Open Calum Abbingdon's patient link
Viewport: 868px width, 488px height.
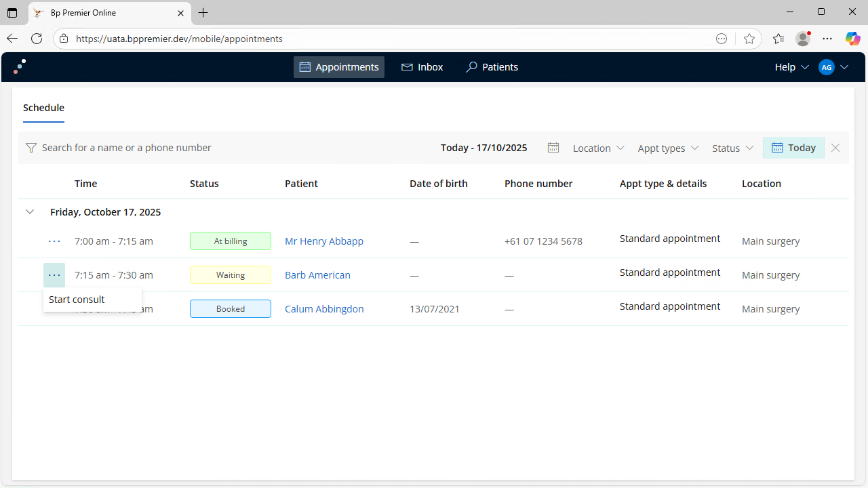[x=324, y=309]
